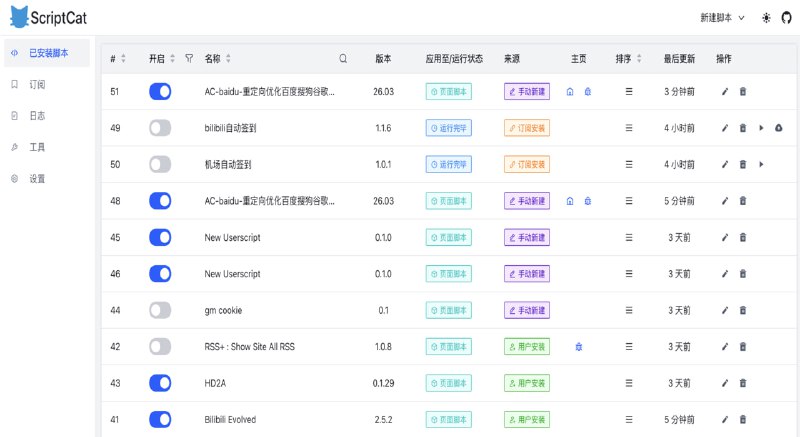800x437 pixels.
Task: Switch theme using the sun icon
Action: coord(766,18)
